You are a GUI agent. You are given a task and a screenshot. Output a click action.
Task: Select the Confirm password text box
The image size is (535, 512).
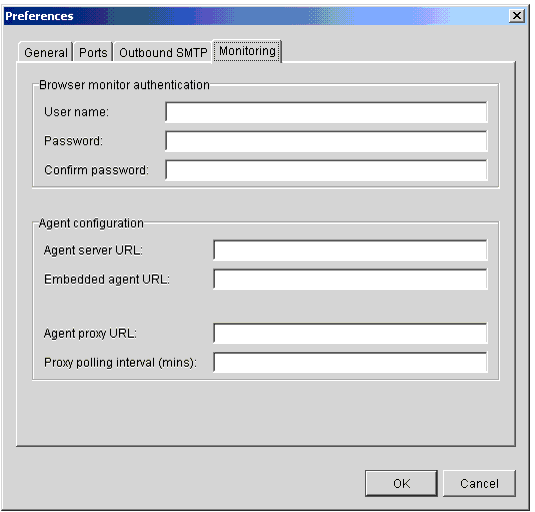click(326, 170)
